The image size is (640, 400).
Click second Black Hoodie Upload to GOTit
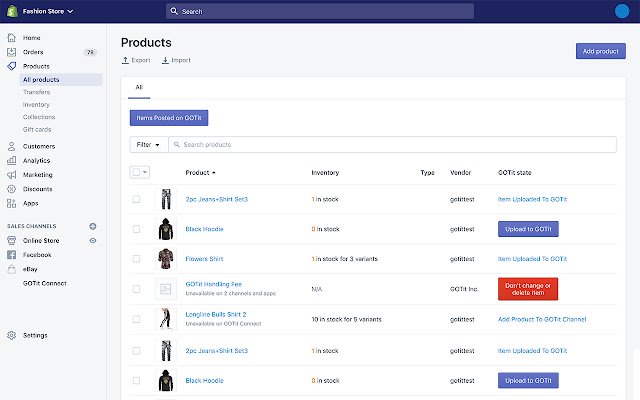pos(528,380)
